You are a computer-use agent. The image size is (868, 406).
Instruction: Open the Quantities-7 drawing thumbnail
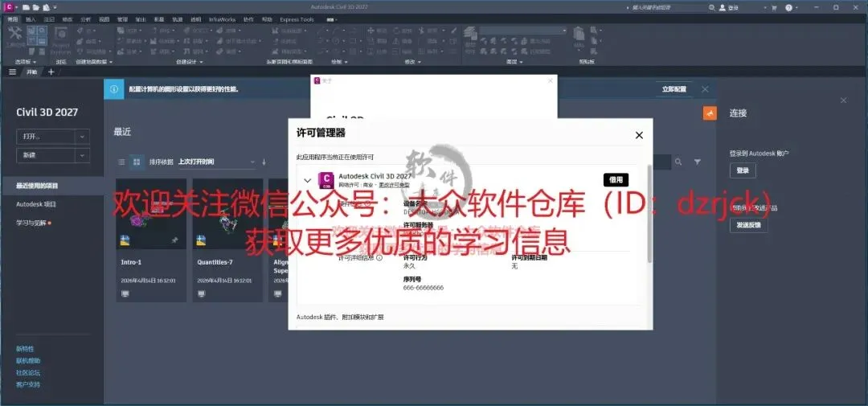point(227,214)
